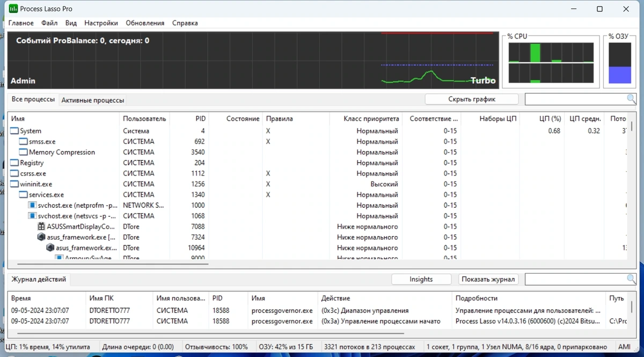Sort by the Наборы ЦП column header

(490, 119)
